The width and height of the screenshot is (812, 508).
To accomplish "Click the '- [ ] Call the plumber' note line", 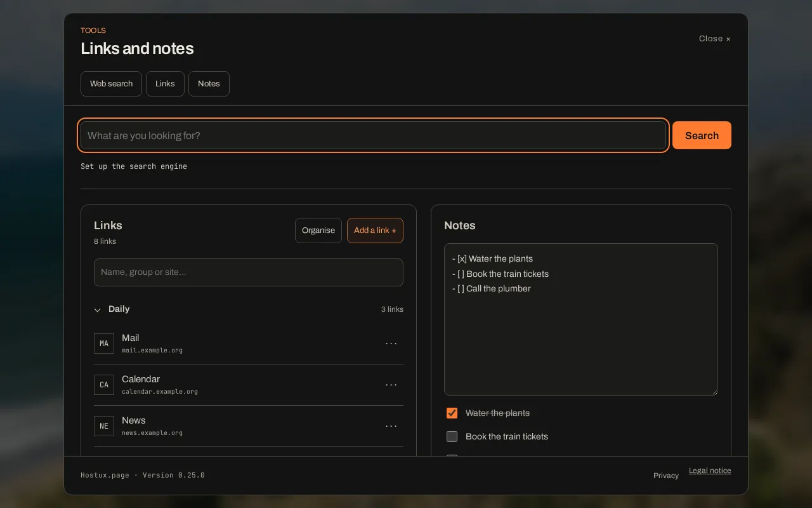I will 492,289.
